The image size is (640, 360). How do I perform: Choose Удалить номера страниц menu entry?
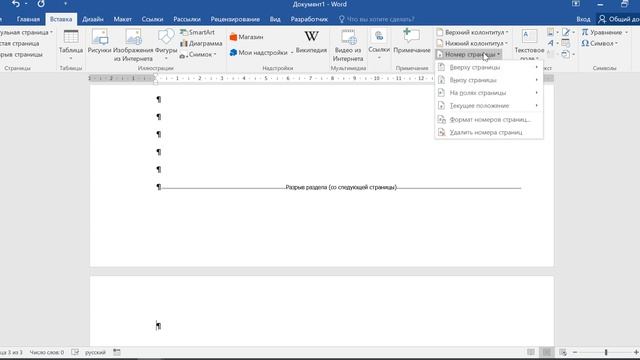tap(489, 132)
